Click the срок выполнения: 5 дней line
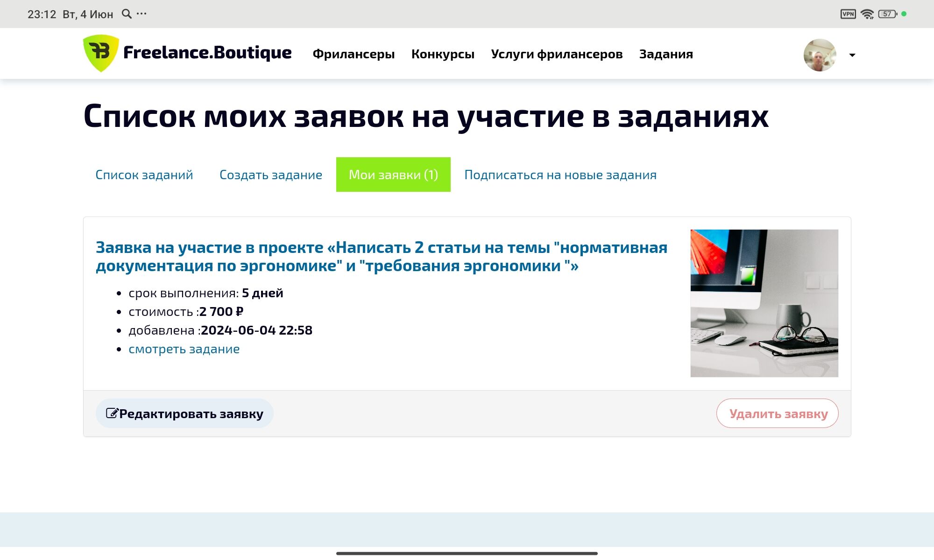The width and height of the screenshot is (934, 560). pyautogui.click(x=206, y=293)
